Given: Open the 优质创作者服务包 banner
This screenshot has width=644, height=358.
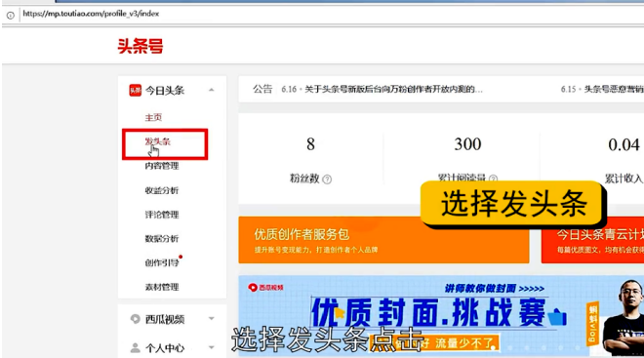Looking at the screenshot, I should pos(383,240).
